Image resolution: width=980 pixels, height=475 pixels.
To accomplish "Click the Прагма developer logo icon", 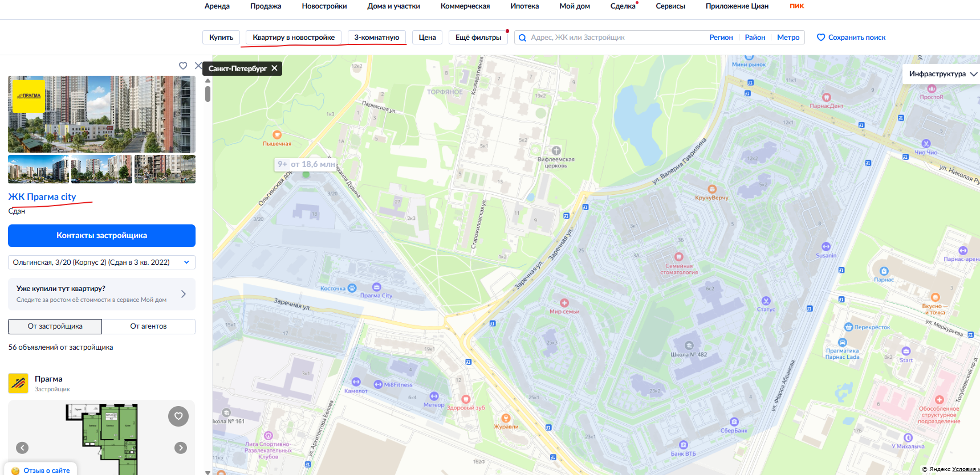I will [x=18, y=383].
